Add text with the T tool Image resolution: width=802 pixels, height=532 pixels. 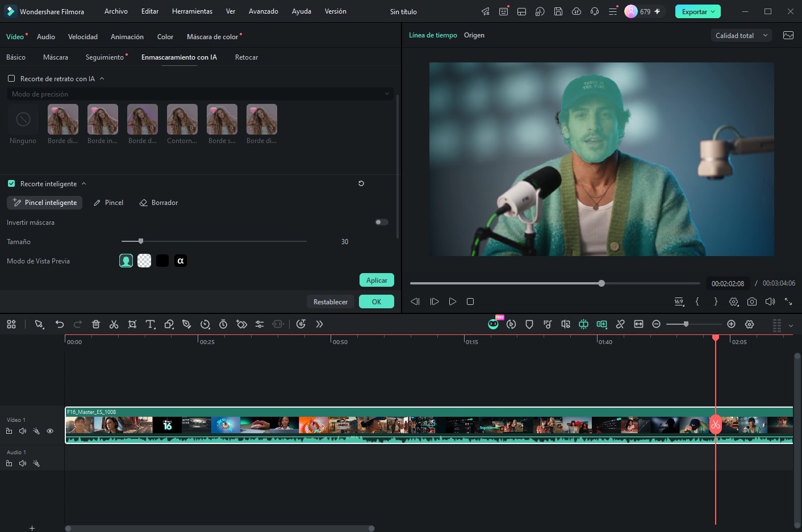(151, 324)
